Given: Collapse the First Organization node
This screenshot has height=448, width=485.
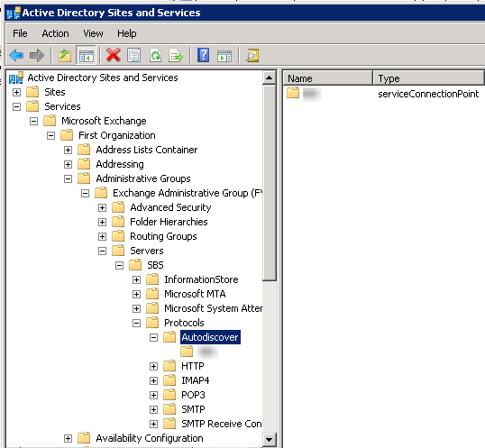Looking at the screenshot, I should (50, 135).
